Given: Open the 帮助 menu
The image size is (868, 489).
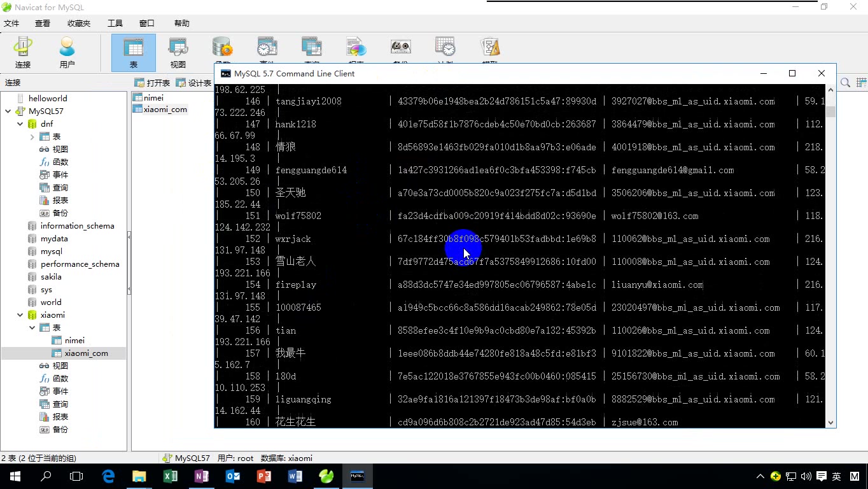Looking at the screenshot, I should pos(182,24).
